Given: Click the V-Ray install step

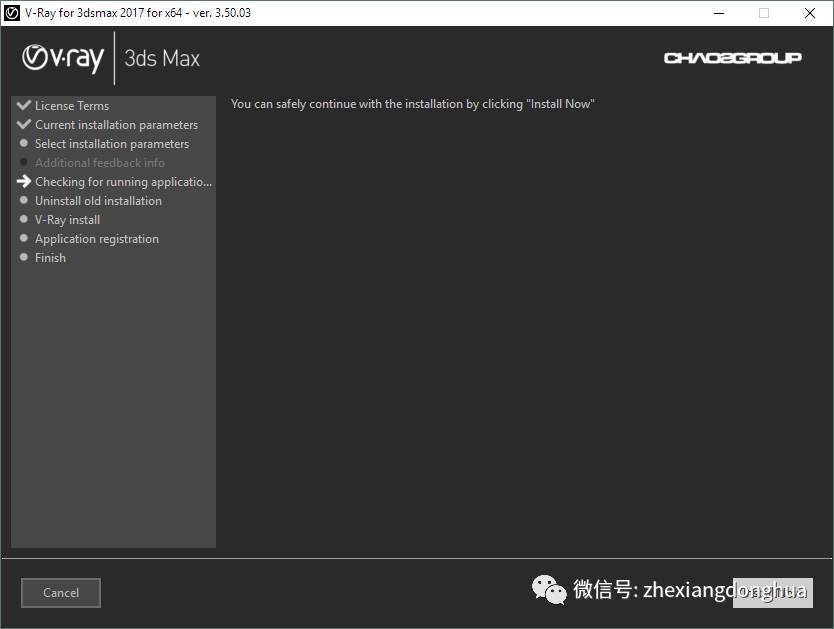Looking at the screenshot, I should (68, 220).
